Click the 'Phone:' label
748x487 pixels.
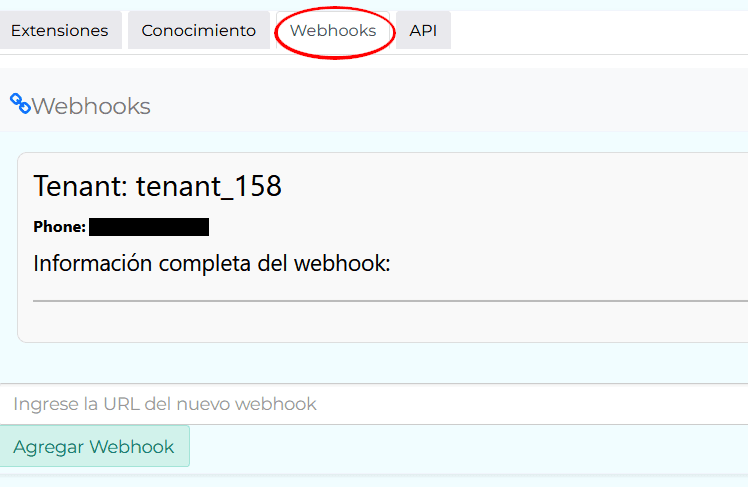click(60, 227)
